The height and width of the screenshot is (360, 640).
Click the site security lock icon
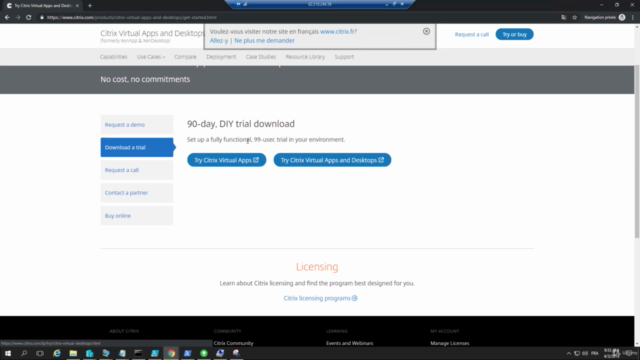(42, 18)
